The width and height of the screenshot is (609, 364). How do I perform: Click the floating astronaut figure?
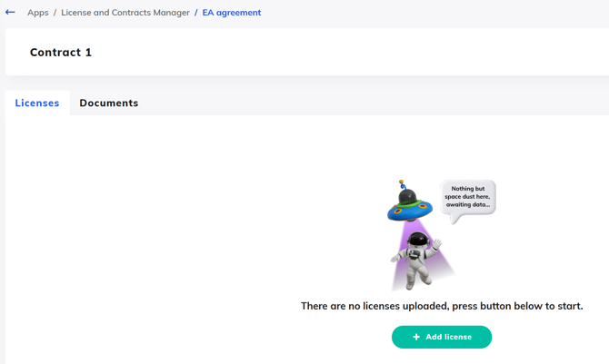(x=416, y=260)
